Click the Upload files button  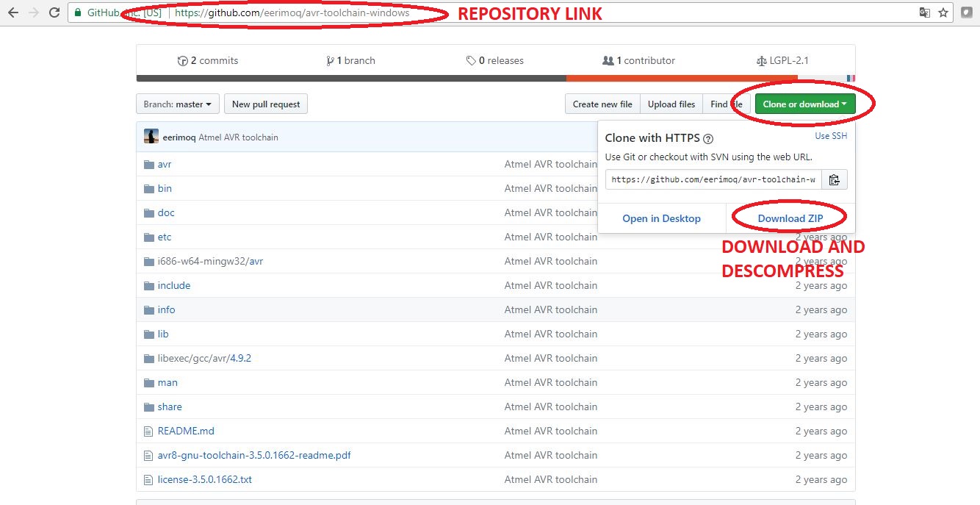671,104
